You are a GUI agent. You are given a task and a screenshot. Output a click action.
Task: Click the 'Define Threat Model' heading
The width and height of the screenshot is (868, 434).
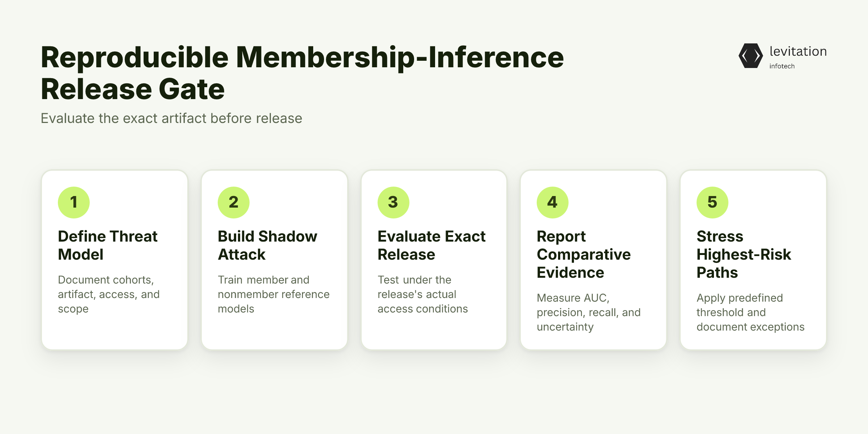click(x=108, y=245)
